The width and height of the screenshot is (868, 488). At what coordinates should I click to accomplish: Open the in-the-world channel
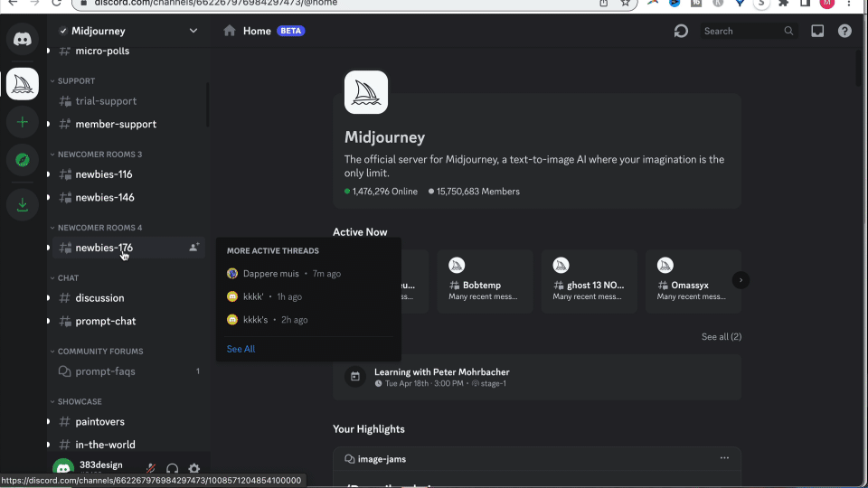[128, 445]
